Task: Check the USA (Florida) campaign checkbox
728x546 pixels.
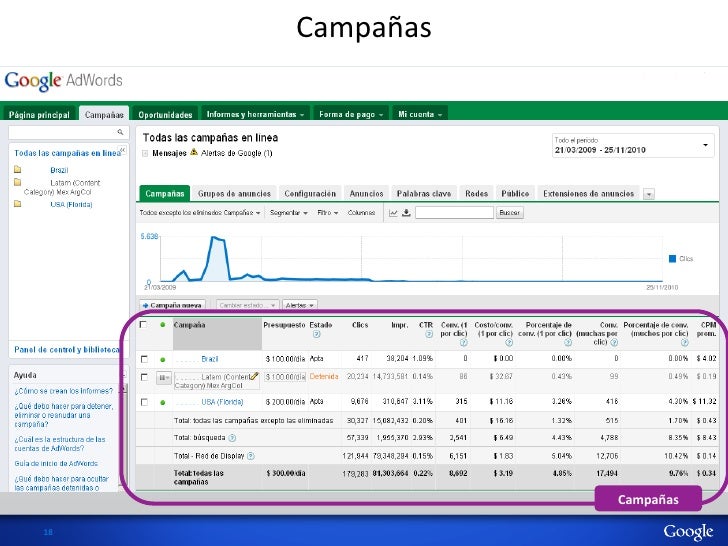Action: [144, 402]
